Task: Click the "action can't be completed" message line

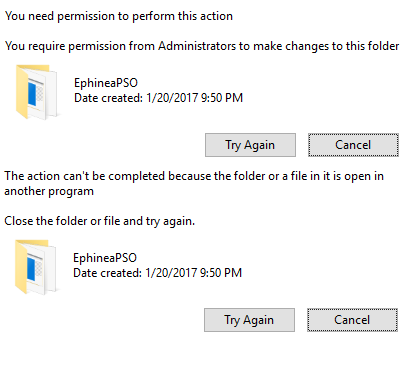Action: (x=194, y=176)
